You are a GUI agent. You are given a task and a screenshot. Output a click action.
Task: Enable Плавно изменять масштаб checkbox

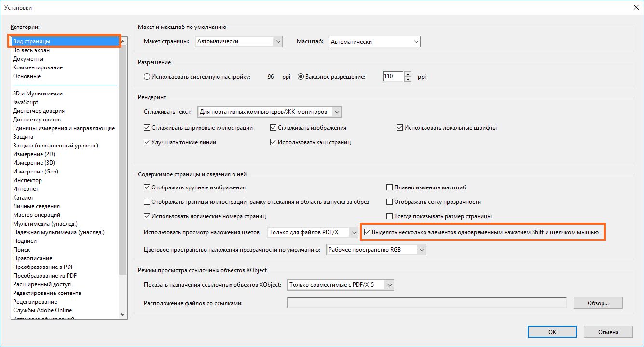click(390, 187)
